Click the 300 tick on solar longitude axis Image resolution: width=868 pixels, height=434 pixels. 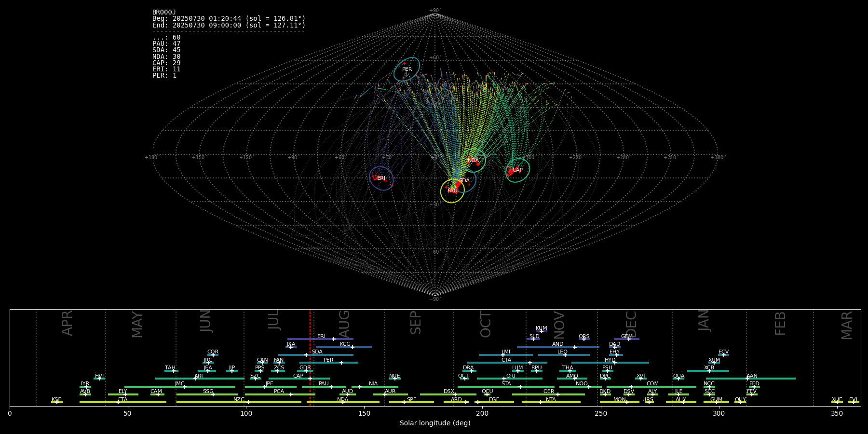[719, 413]
